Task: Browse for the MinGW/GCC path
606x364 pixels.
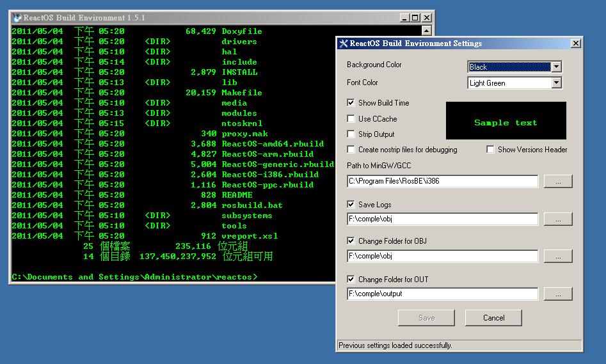Action: coord(558,181)
